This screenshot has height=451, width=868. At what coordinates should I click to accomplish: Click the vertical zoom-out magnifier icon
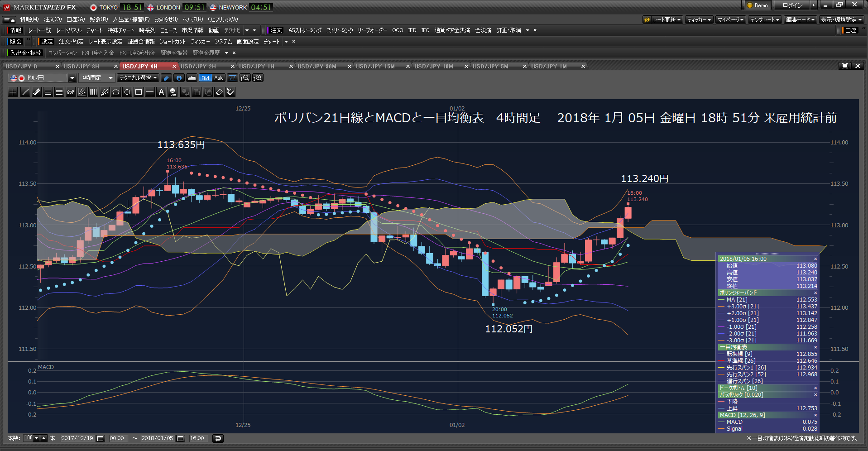point(245,78)
